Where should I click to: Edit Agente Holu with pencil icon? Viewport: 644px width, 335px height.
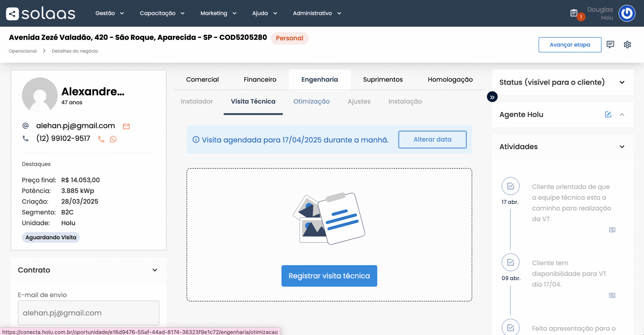pyautogui.click(x=608, y=115)
